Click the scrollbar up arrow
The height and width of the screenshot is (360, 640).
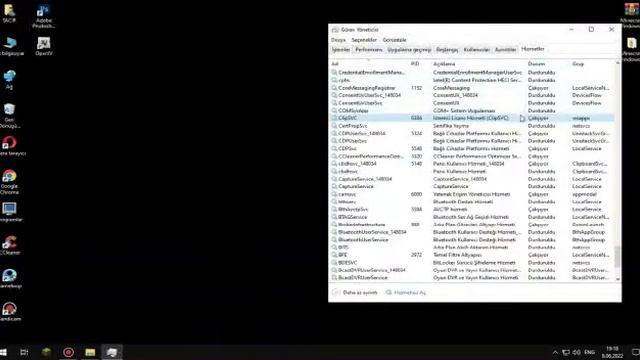click(618, 63)
